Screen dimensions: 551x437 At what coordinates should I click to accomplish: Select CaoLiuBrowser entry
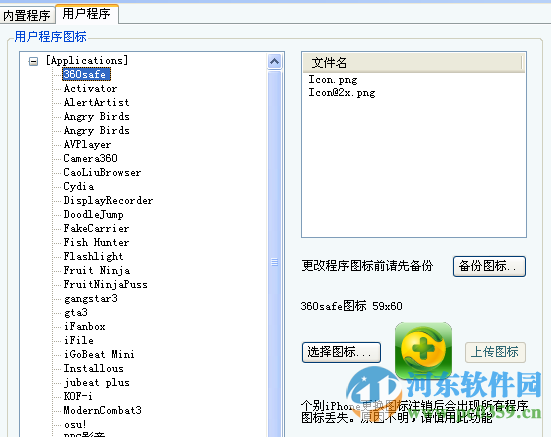pyautogui.click(x=102, y=172)
